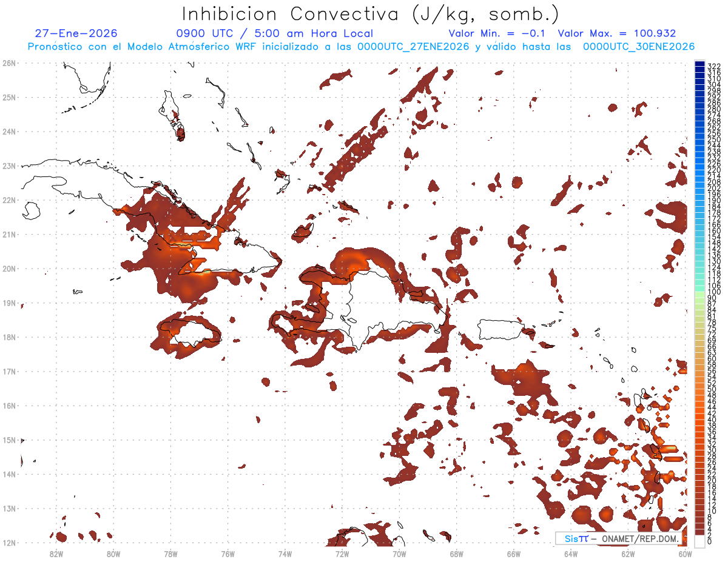Click the 16N latitude label
728x562 pixels.
tap(9, 406)
